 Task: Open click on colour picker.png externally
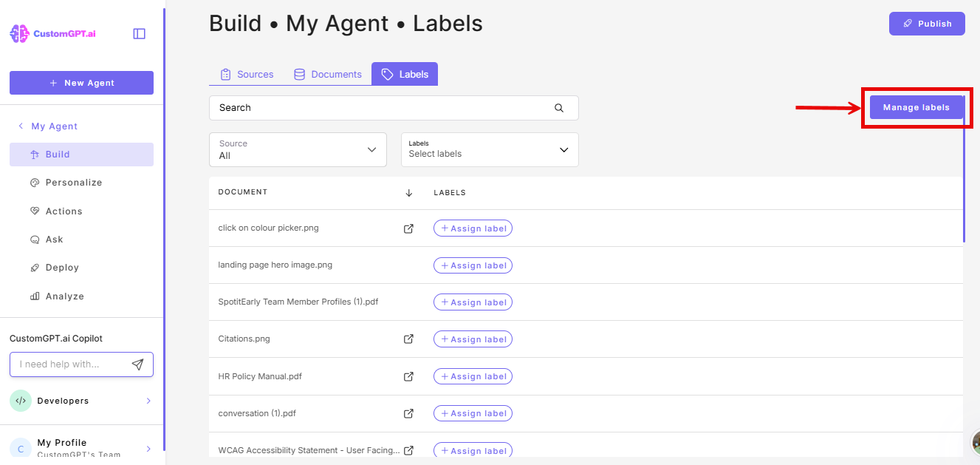tap(408, 228)
